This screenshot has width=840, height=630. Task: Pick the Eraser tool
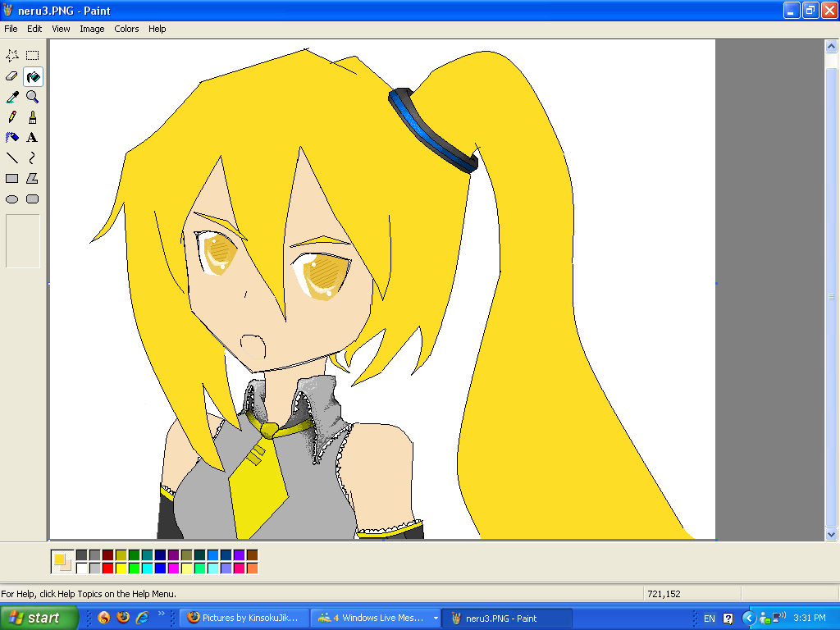click(x=12, y=76)
